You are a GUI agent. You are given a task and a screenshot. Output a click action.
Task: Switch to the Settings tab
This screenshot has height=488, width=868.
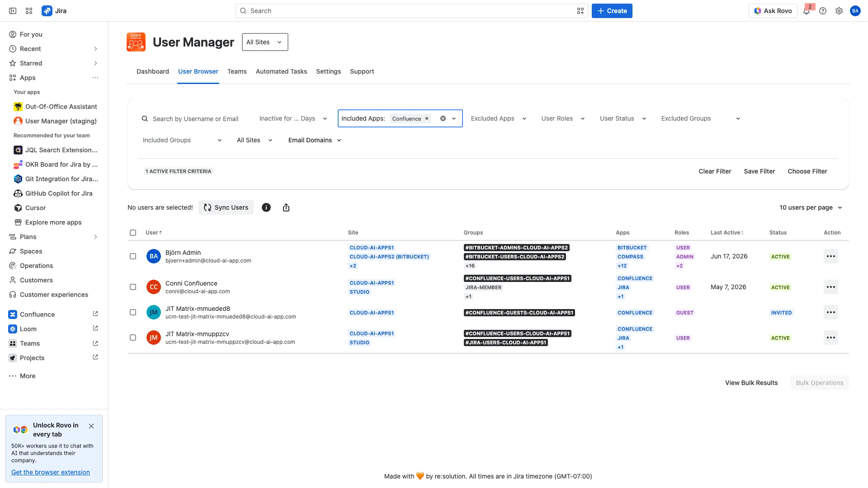(x=329, y=71)
